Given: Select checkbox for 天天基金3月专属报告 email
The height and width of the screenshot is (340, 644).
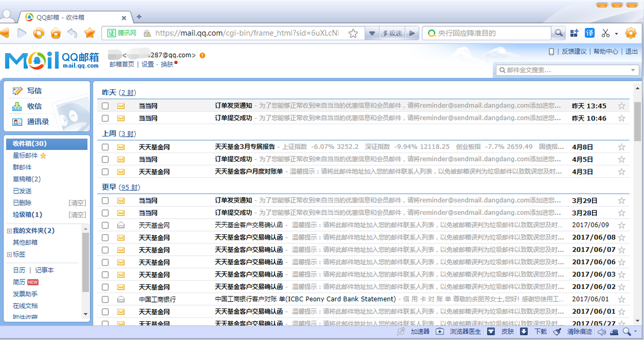Looking at the screenshot, I should (105, 147).
